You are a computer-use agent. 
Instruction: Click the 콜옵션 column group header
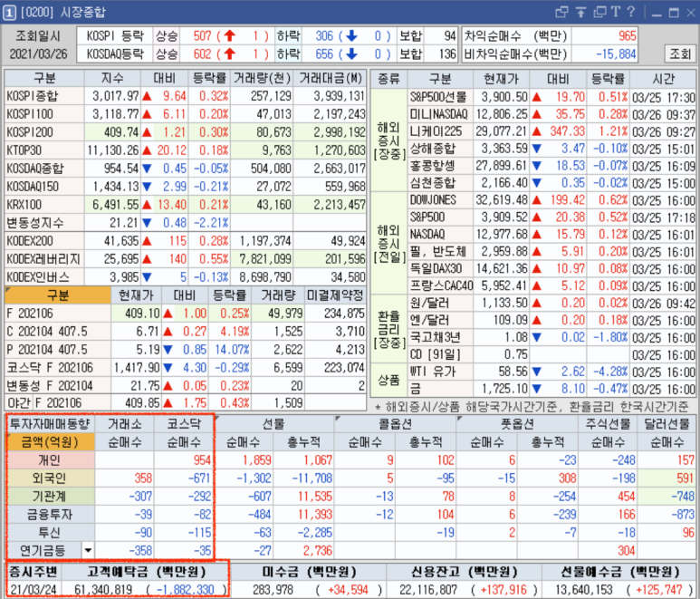click(x=395, y=424)
